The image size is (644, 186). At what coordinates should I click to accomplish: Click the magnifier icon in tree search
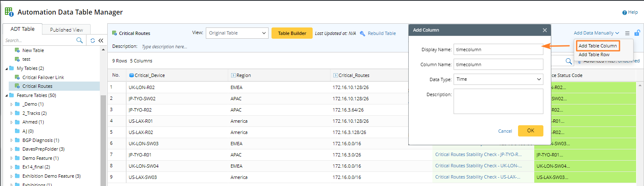coord(79,40)
